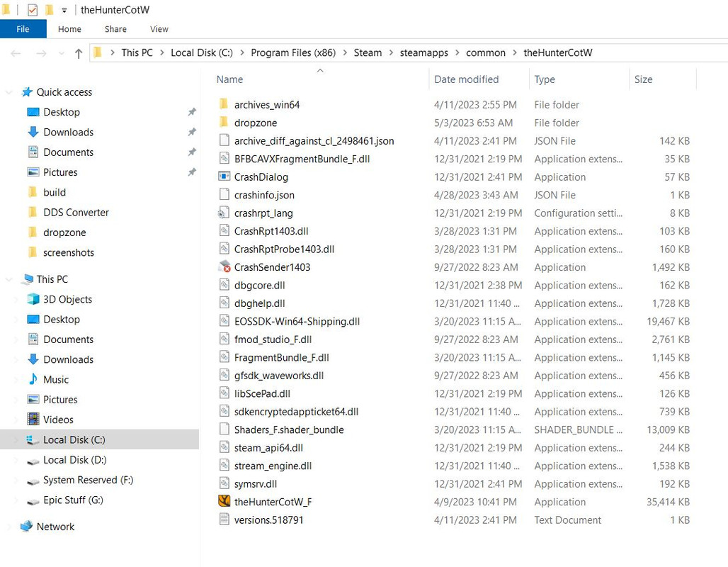Viewport: 728px width, 567px height.
Task: Navigate to Program Files (x86) in breadcrumb
Action: point(293,53)
